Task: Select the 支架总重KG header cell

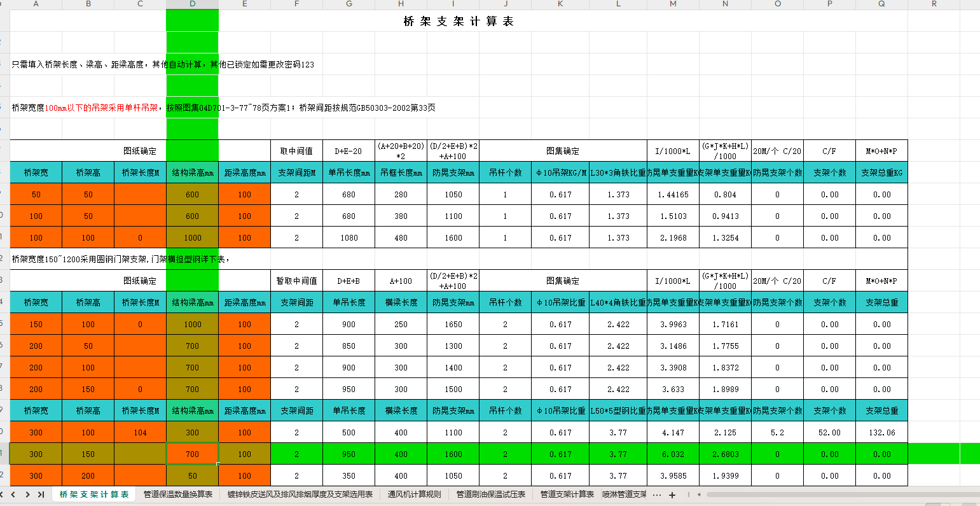Action: pos(881,172)
